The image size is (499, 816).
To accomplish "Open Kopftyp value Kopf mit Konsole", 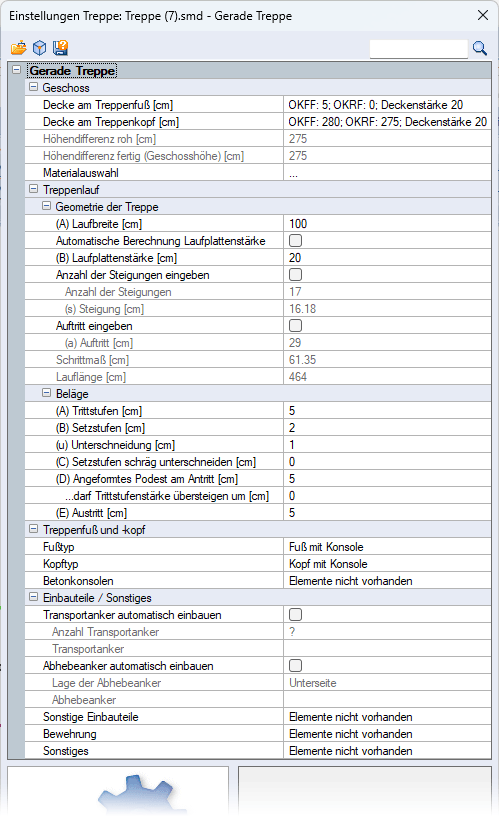I will tap(387, 564).
